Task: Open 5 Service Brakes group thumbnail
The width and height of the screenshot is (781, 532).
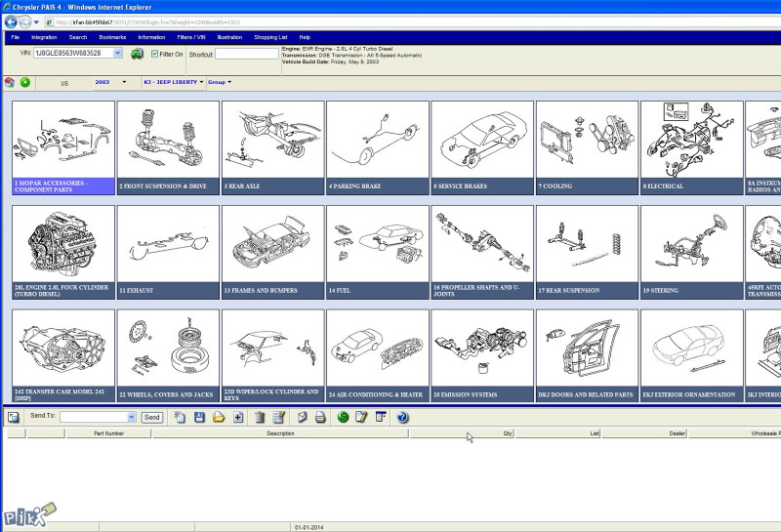Action: click(482, 147)
